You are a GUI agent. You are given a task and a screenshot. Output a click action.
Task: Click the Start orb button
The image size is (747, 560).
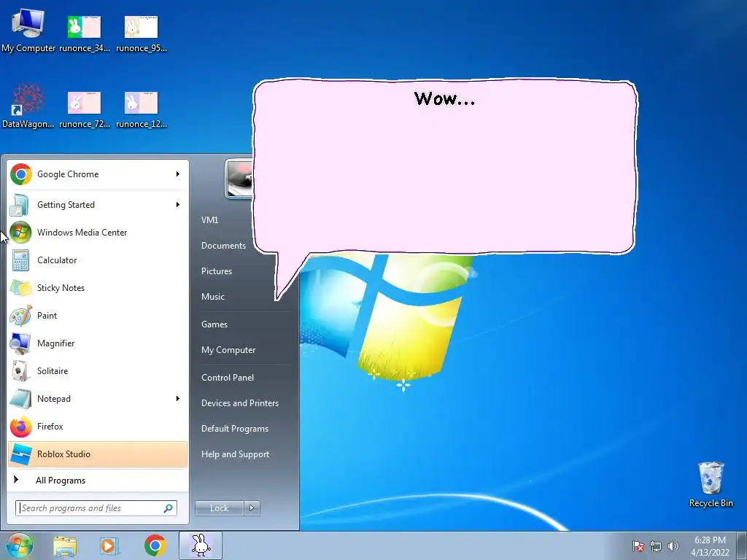(20, 545)
